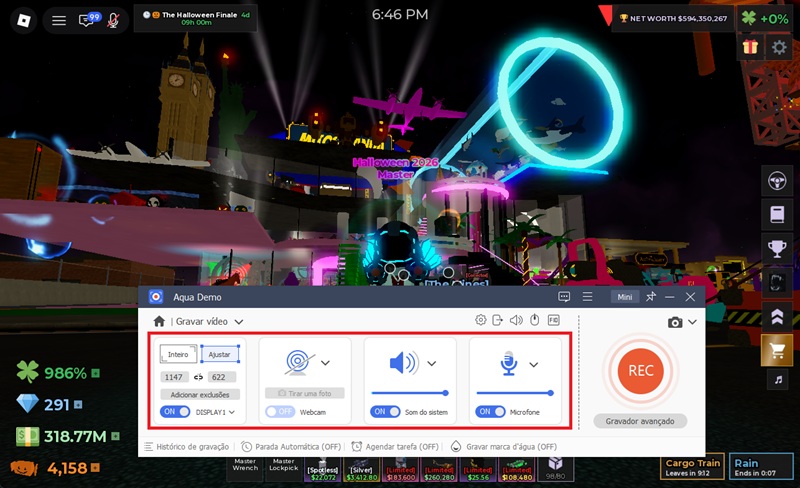Open the Roblox logo menu

point(23,20)
